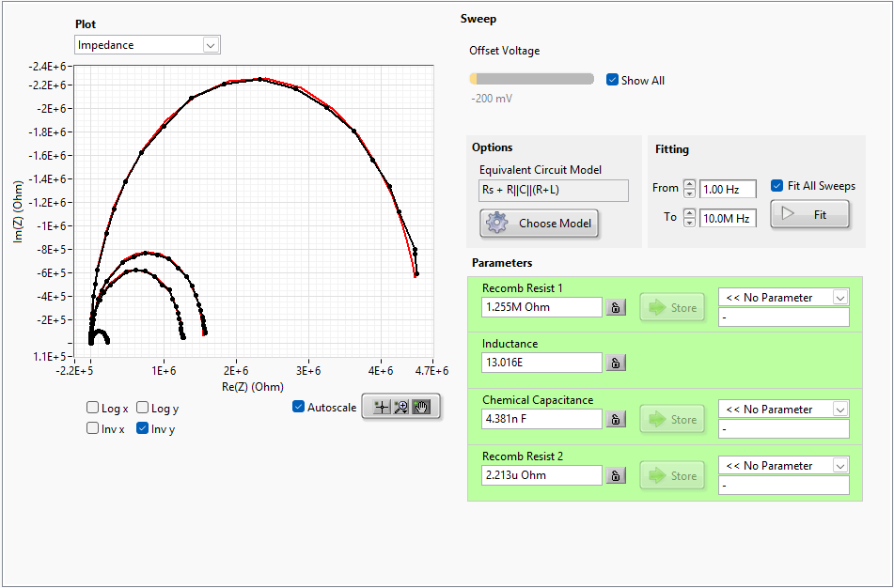Toggle lock icon beside Inductance value
Image resolution: width=894 pixels, height=588 pixels.
pos(616,363)
